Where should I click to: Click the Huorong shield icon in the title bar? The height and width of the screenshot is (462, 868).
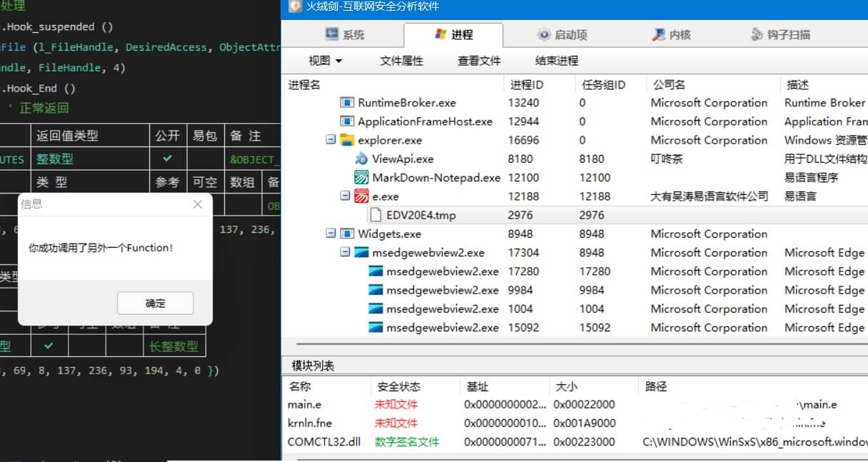click(295, 6)
